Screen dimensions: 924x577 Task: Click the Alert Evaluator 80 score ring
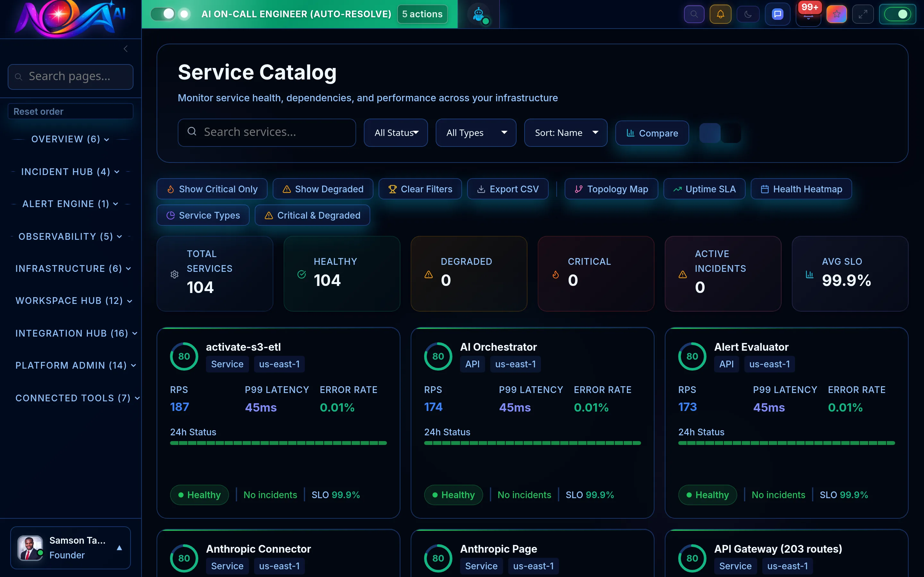pyautogui.click(x=692, y=356)
